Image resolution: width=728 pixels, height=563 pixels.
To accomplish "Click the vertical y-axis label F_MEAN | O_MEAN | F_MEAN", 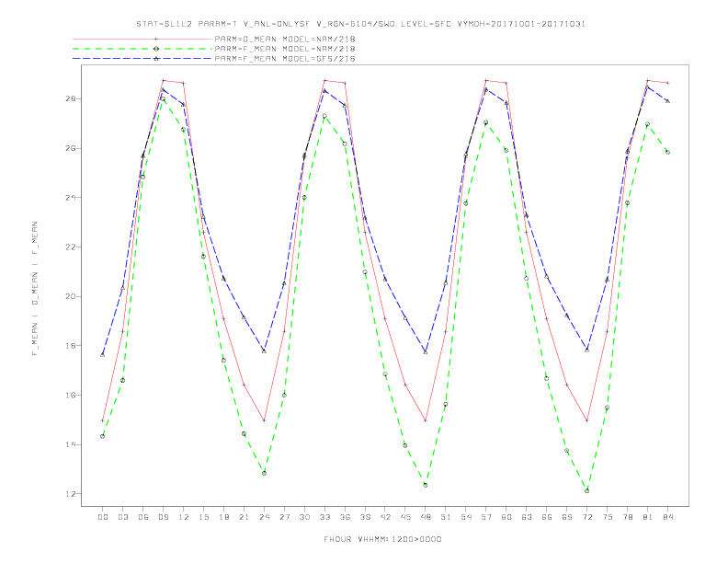I will click(x=35, y=289).
